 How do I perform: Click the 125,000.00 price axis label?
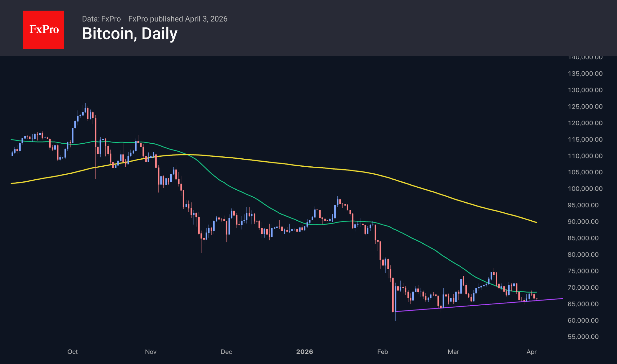click(x=585, y=106)
